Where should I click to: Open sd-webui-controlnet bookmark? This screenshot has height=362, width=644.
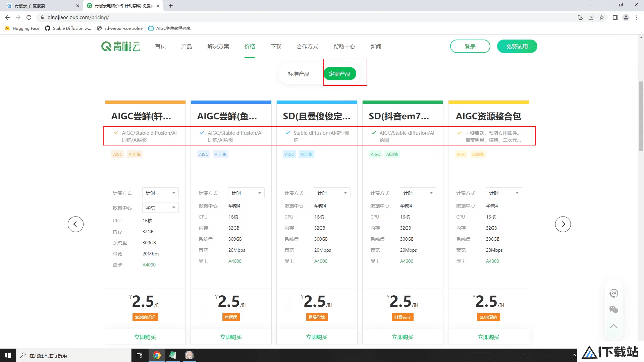point(120,28)
